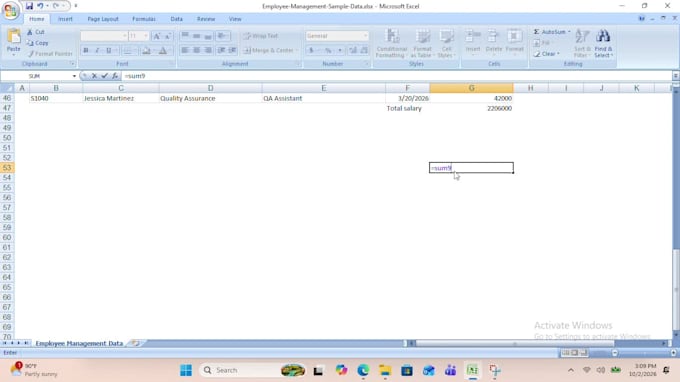Activate the Format Painter
The height and width of the screenshot is (382, 680).
point(49,54)
